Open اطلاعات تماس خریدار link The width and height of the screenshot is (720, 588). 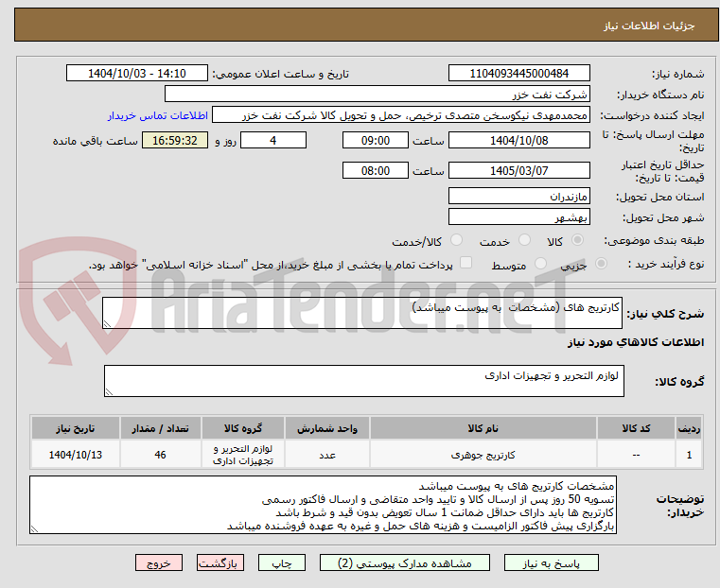157,115
